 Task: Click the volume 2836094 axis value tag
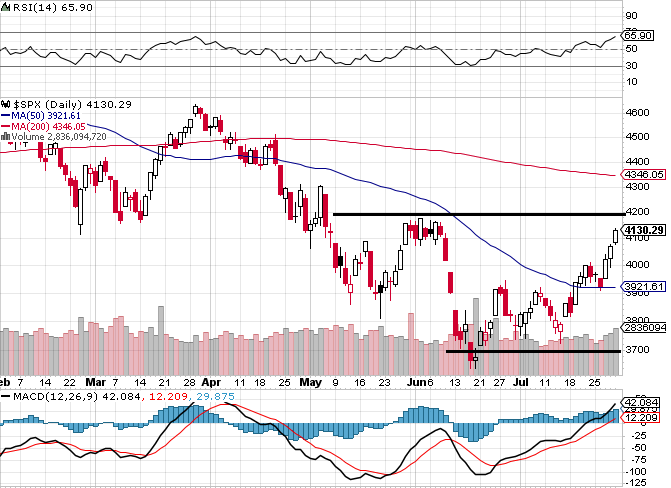click(643, 327)
